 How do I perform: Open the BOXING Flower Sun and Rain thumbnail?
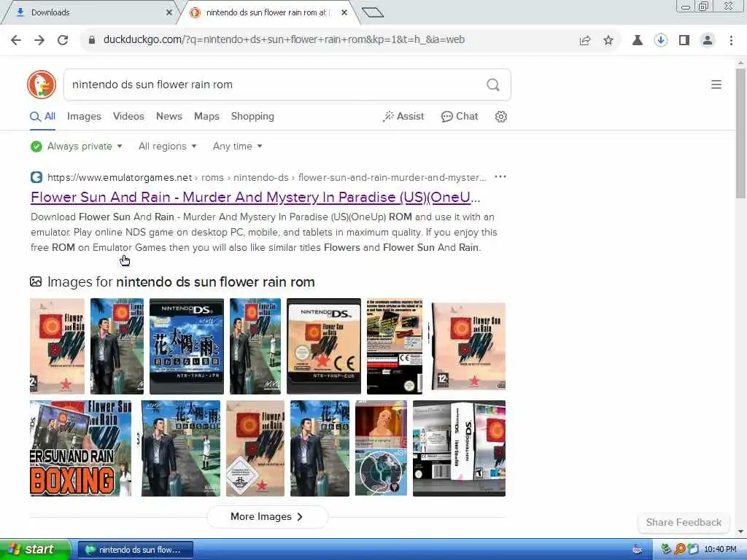click(x=80, y=448)
